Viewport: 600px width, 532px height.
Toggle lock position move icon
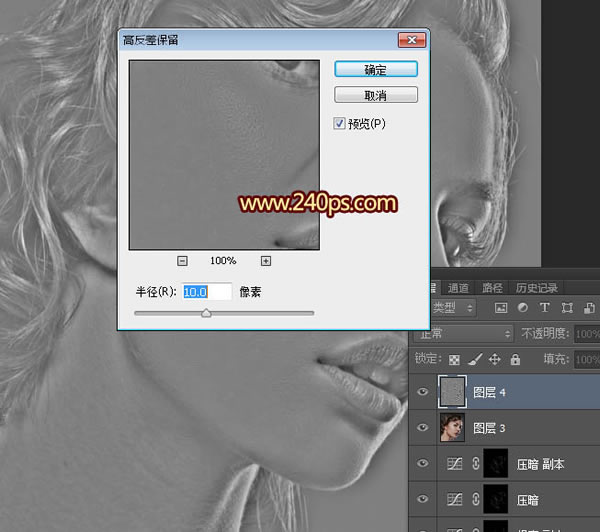click(495, 359)
